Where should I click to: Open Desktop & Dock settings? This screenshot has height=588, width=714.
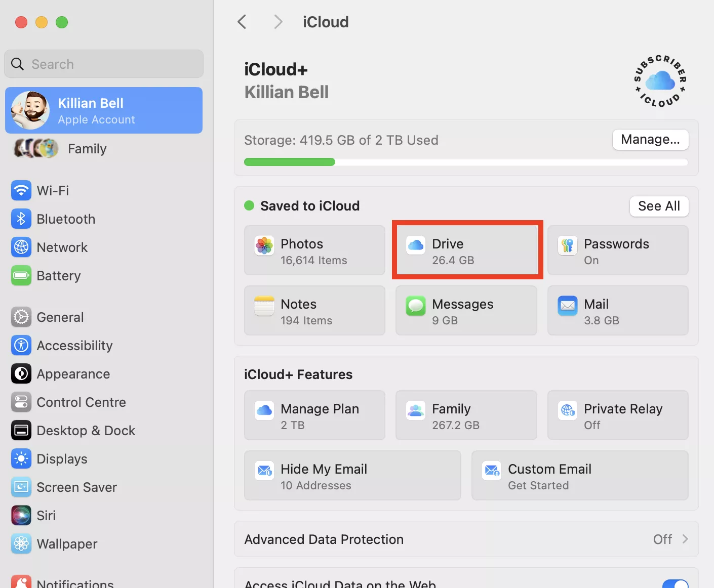[86, 431]
